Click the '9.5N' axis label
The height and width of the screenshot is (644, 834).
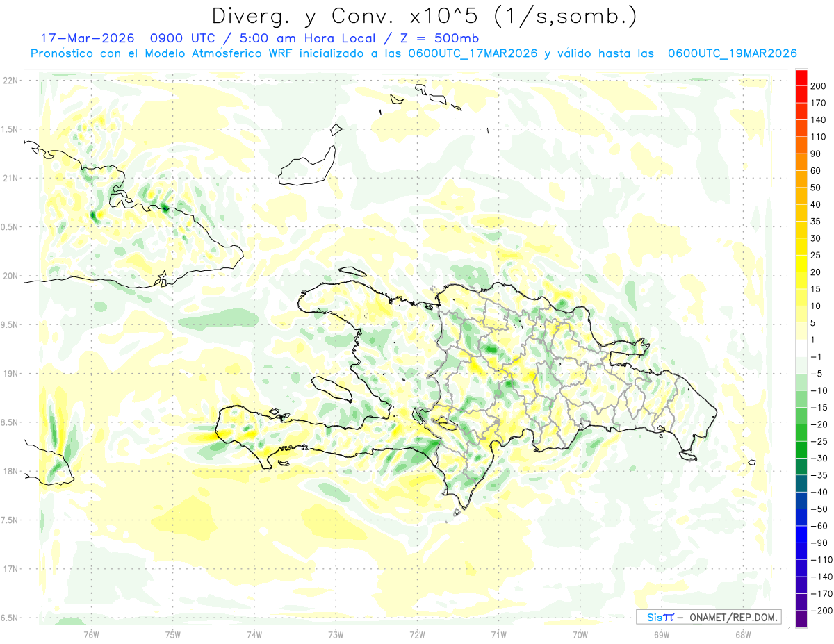tap(10, 324)
